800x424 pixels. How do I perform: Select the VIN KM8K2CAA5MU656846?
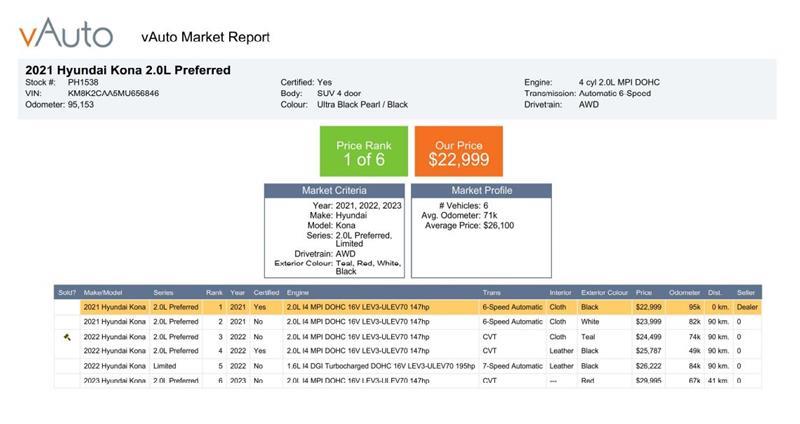click(113, 93)
